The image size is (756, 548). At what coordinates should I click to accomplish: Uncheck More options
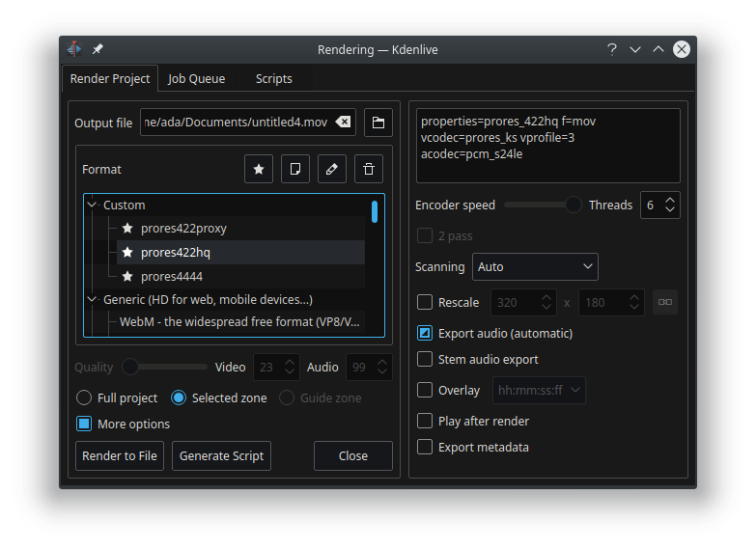click(x=84, y=424)
